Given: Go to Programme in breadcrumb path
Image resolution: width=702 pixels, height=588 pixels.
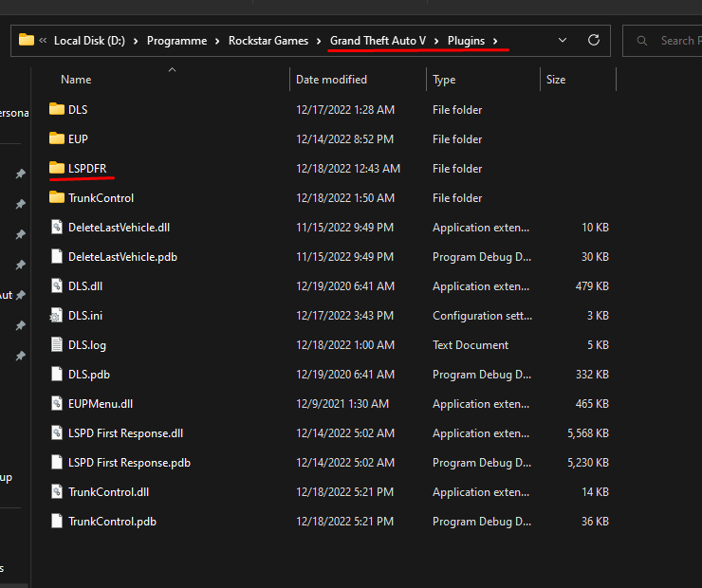Looking at the screenshot, I should coord(176,41).
